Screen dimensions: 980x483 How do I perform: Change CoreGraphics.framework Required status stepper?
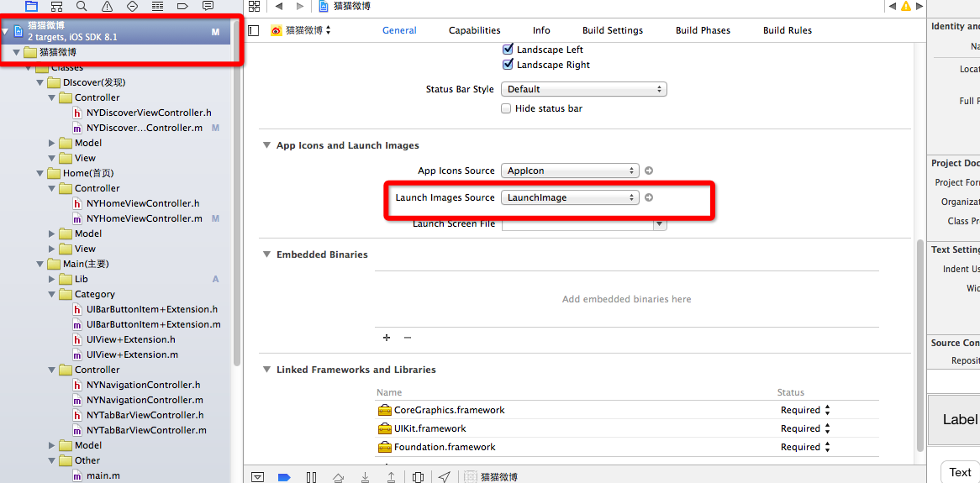[x=828, y=411]
